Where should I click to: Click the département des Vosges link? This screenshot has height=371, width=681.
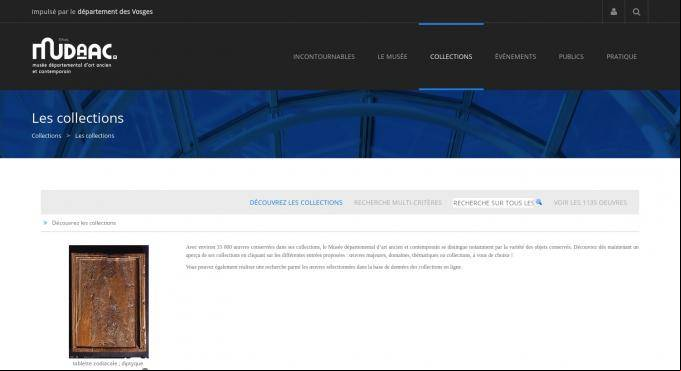(x=115, y=12)
